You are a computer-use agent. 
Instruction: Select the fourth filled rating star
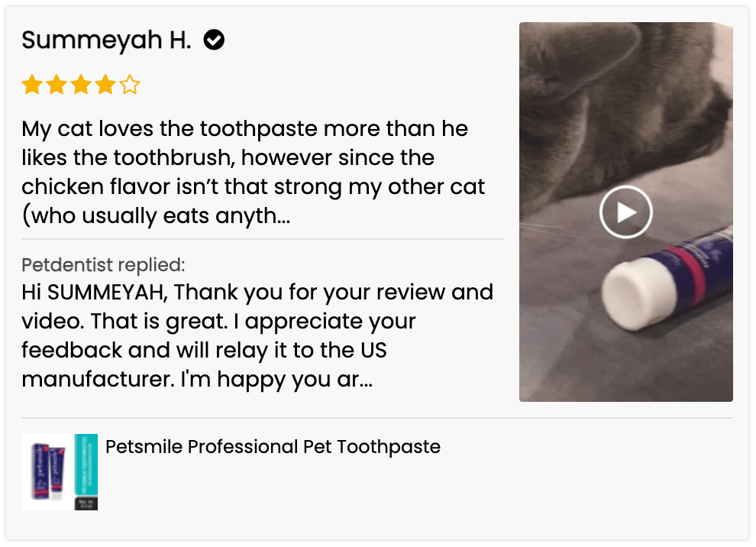click(x=105, y=85)
